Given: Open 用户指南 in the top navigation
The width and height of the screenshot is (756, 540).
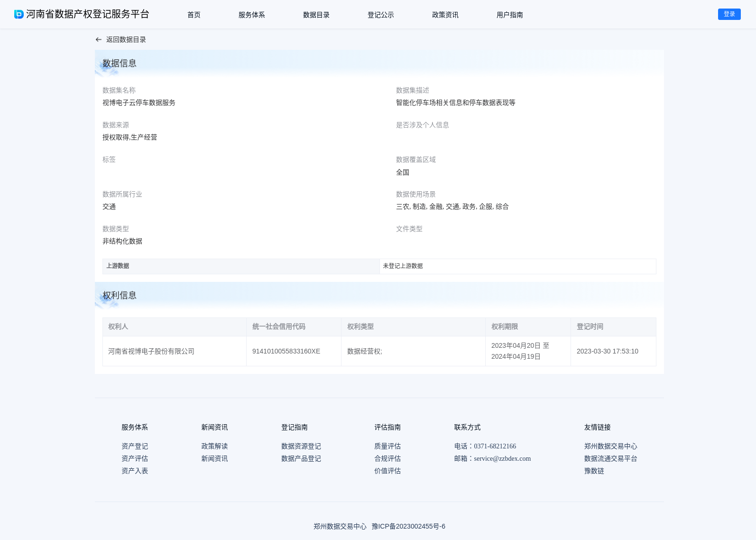Looking at the screenshot, I should 510,15.
